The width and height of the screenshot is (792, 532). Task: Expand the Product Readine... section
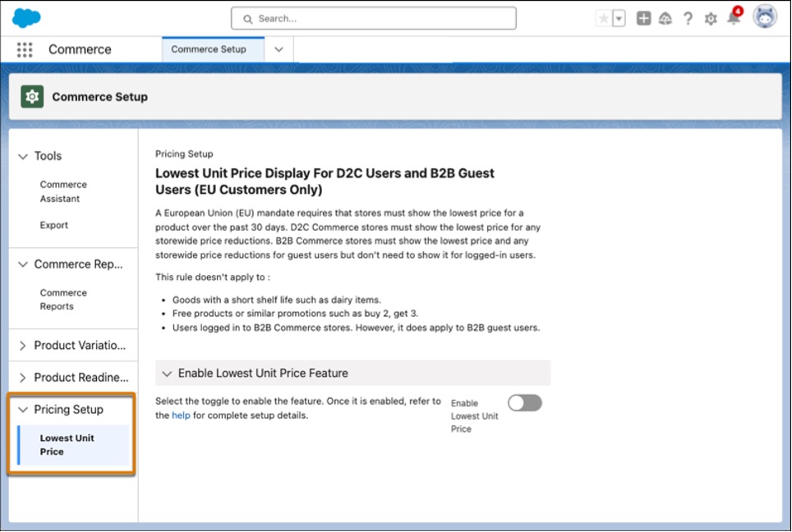click(x=23, y=378)
